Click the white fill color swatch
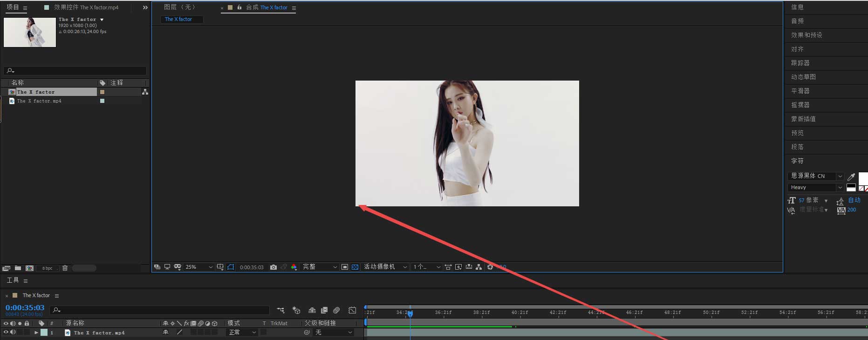The image size is (868, 340). pyautogui.click(x=863, y=178)
